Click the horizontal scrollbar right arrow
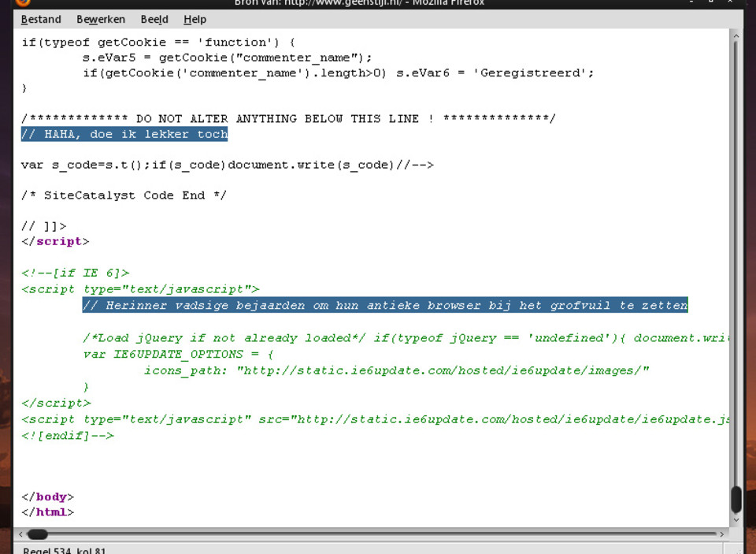The width and height of the screenshot is (756, 554). point(722,534)
